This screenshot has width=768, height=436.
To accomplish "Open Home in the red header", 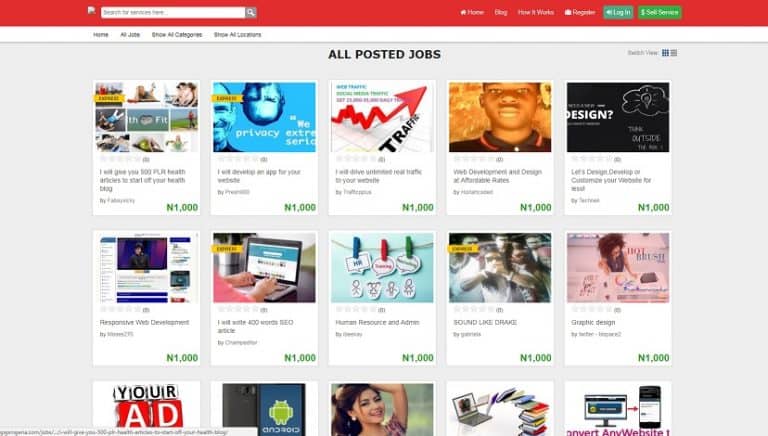I will point(472,12).
